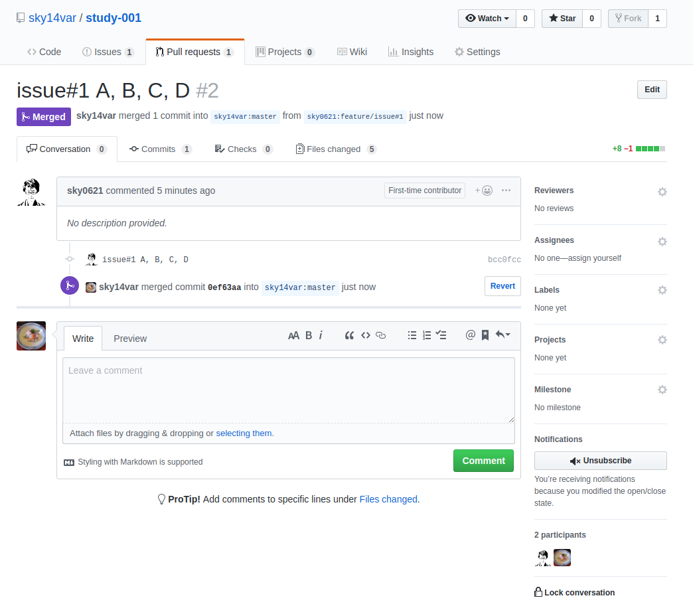Open the Assignees gear settings
The height and width of the screenshot is (616, 693).
point(662,242)
